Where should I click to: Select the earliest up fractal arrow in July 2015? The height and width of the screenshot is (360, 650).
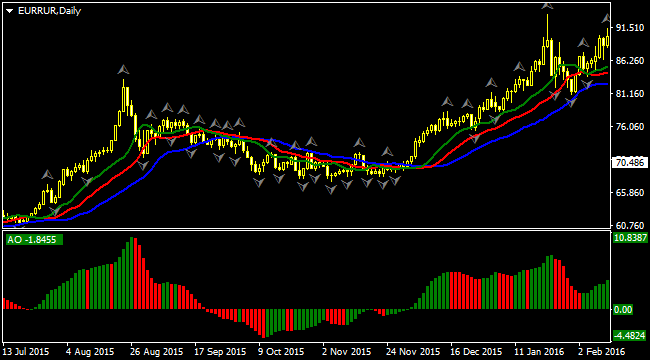(x=48, y=173)
